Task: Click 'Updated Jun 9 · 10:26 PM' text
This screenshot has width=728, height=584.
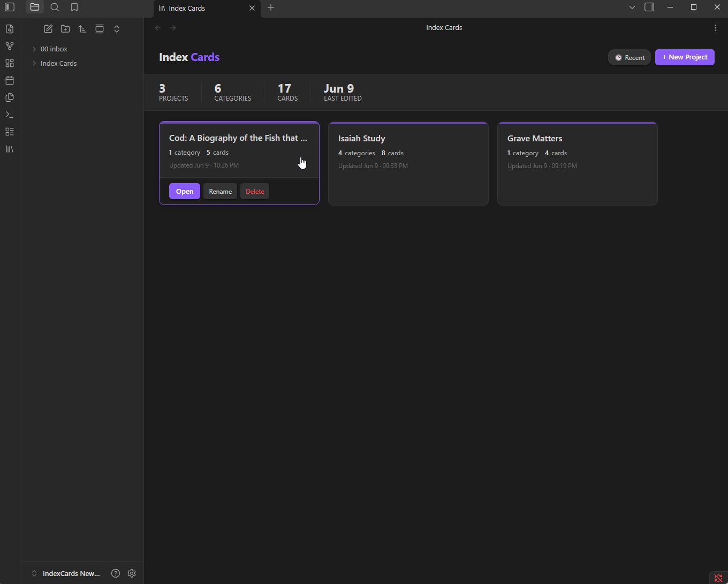Action: tap(204, 165)
